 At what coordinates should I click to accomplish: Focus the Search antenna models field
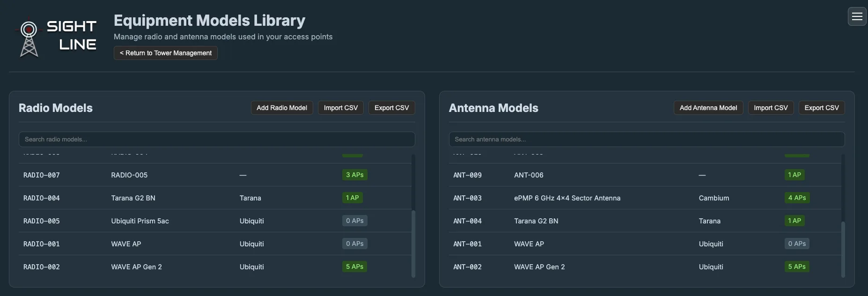647,139
